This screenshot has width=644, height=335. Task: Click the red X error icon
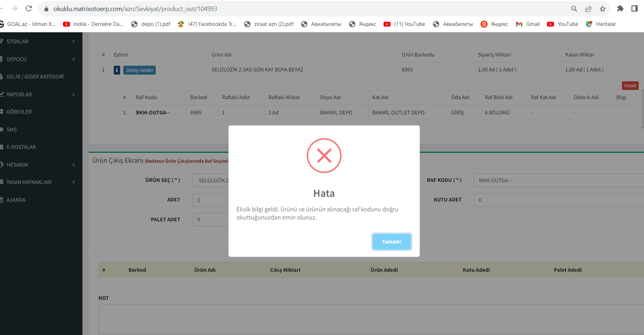[x=324, y=156]
